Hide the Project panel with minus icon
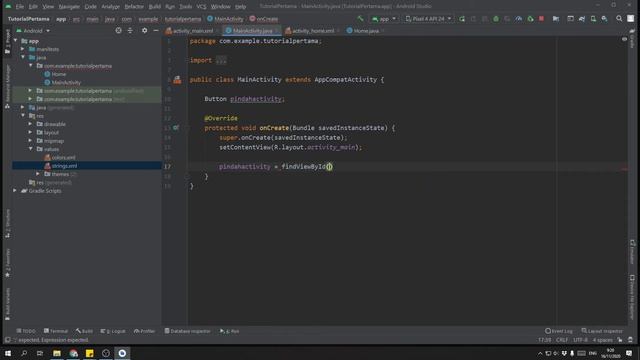Viewport: 640px width, 360px height. click(x=156, y=31)
